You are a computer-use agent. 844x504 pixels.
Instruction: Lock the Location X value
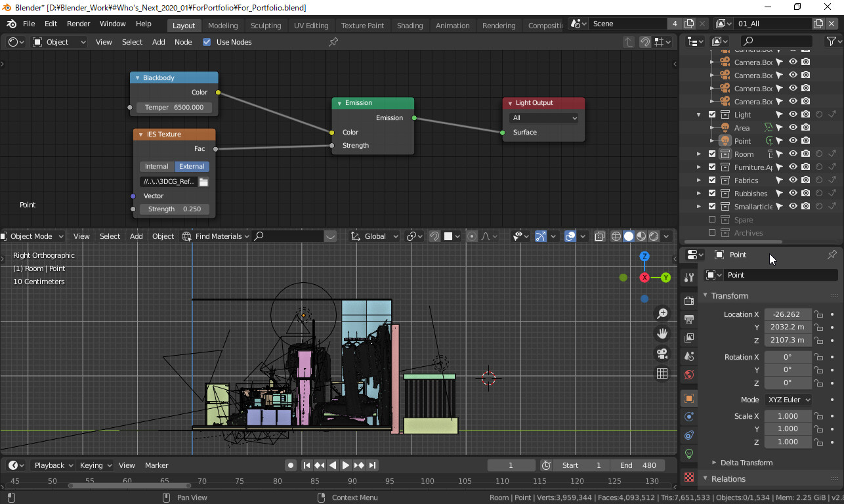(818, 314)
